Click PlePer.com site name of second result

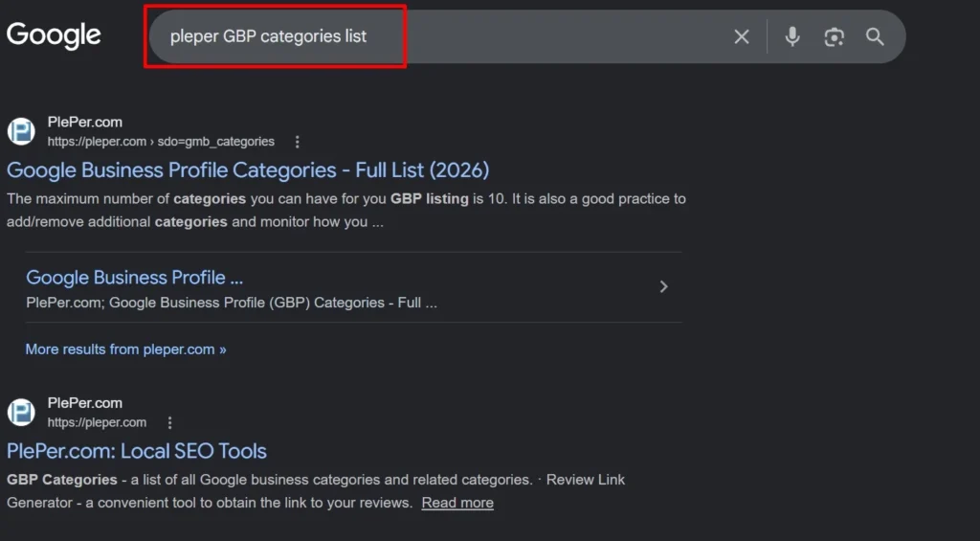point(85,403)
